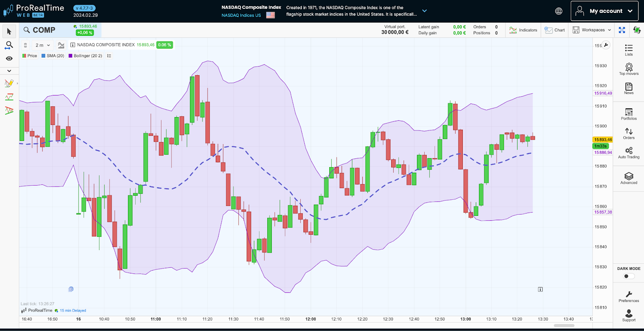The height and width of the screenshot is (331, 644).
Task: Open the Advanced panel
Action: click(629, 178)
